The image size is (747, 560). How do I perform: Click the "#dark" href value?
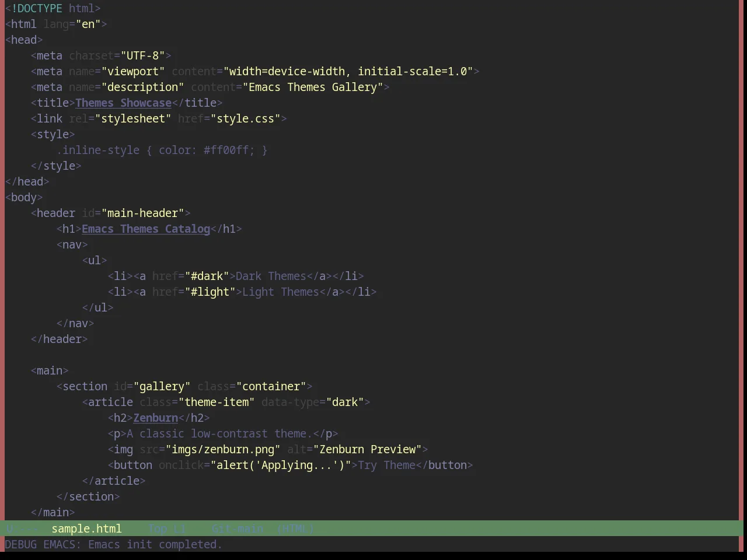207,276
